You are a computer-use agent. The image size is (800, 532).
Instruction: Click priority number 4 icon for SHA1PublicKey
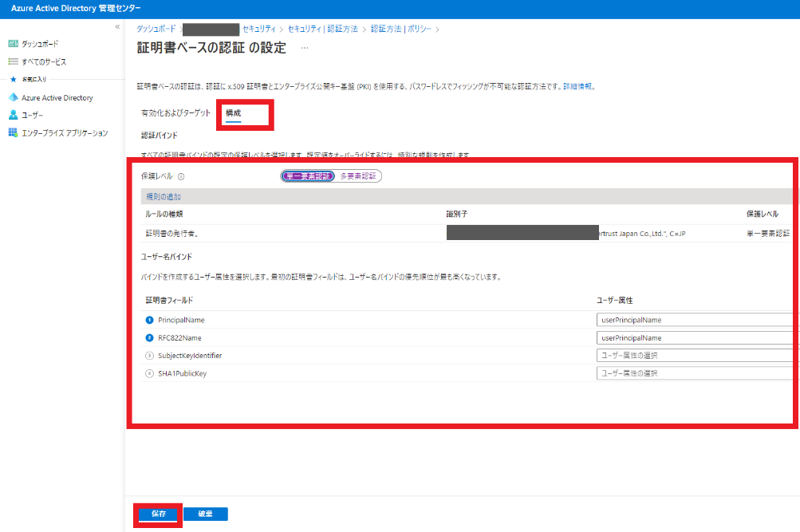149,373
